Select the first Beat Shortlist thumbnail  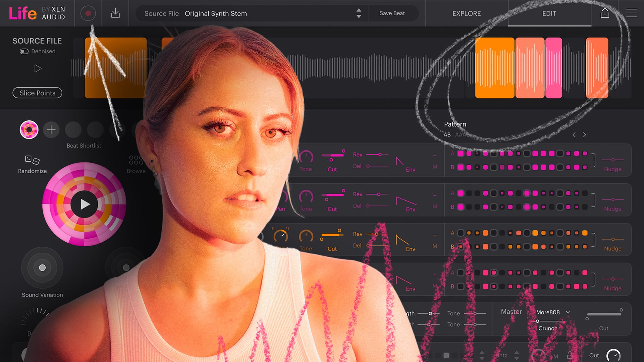[x=29, y=130]
